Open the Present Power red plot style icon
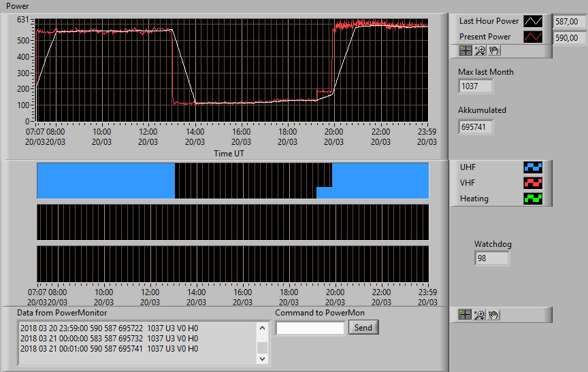 pos(533,37)
